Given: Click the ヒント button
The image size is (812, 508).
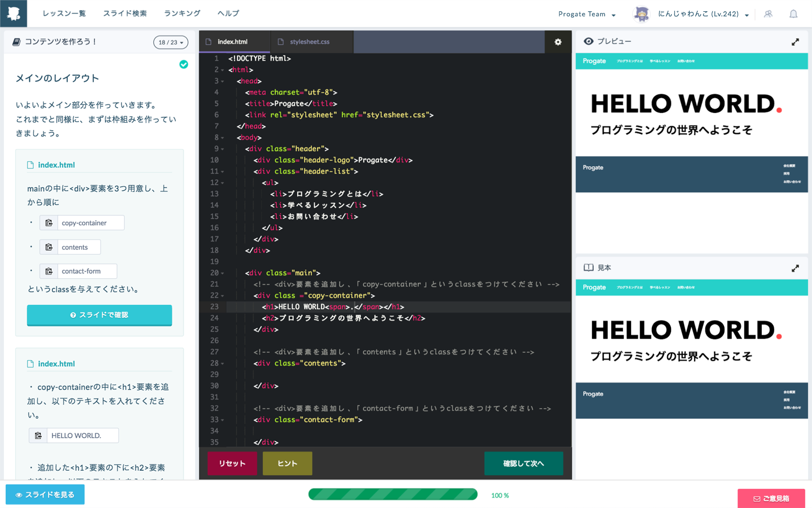Looking at the screenshot, I should pos(288,463).
